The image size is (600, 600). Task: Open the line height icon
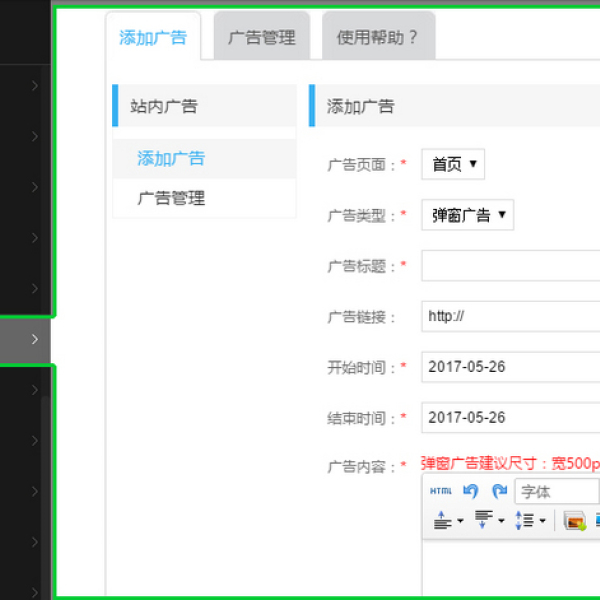pyautogui.click(x=529, y=520)
